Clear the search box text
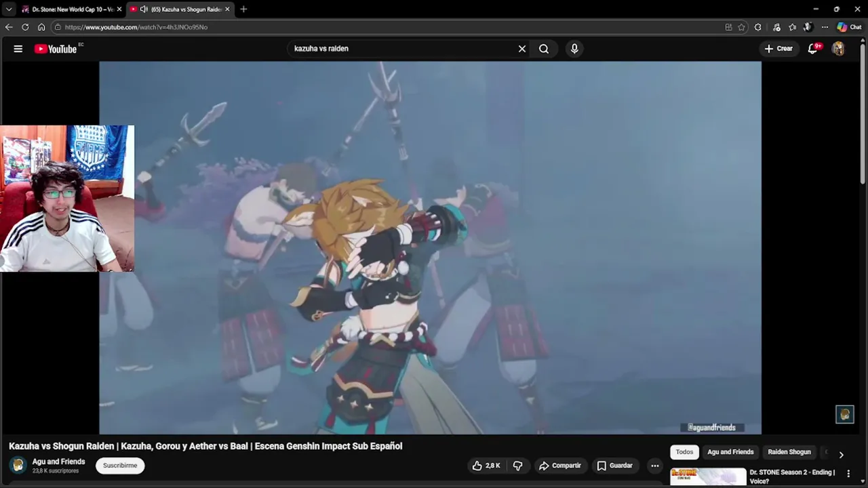 522,49
